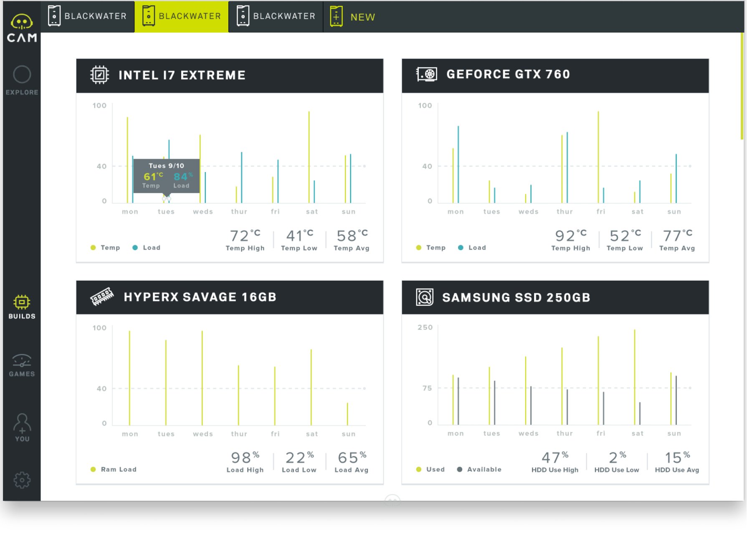Toggle the Ram Load legend entry
The height and width of the screenshot is (560, 747).
coord(114,469)
